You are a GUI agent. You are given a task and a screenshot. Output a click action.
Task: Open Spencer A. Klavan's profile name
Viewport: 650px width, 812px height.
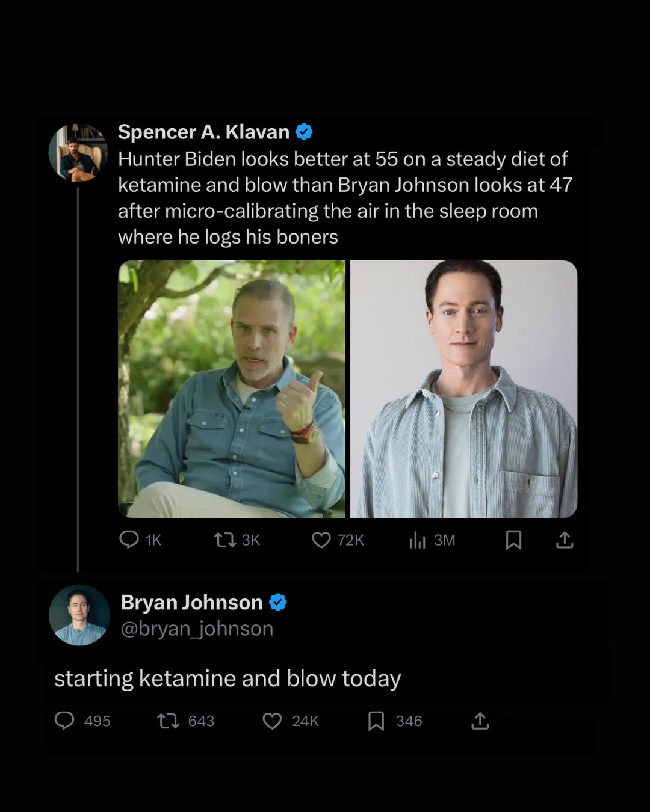point(203,132)
